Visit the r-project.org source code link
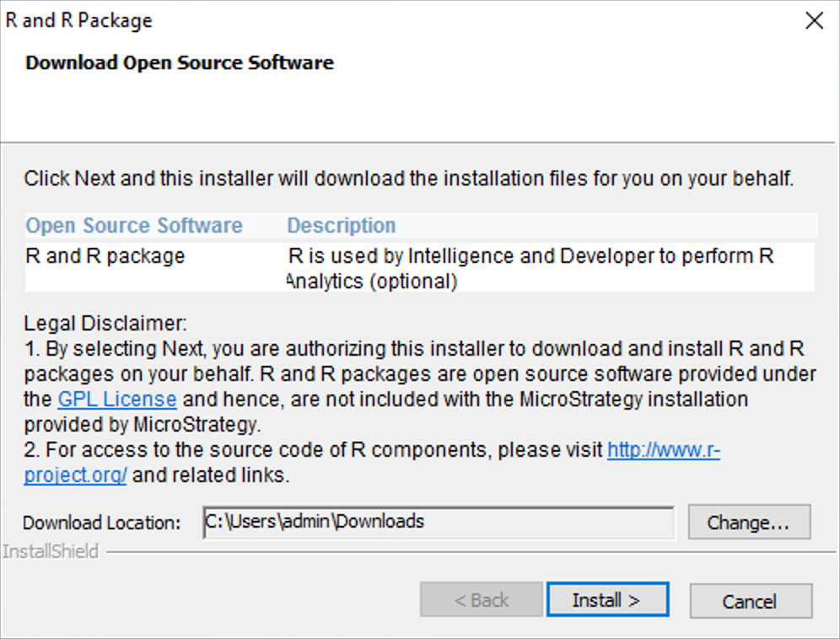This screenshot has height=639, width=840. pos(663,449)
